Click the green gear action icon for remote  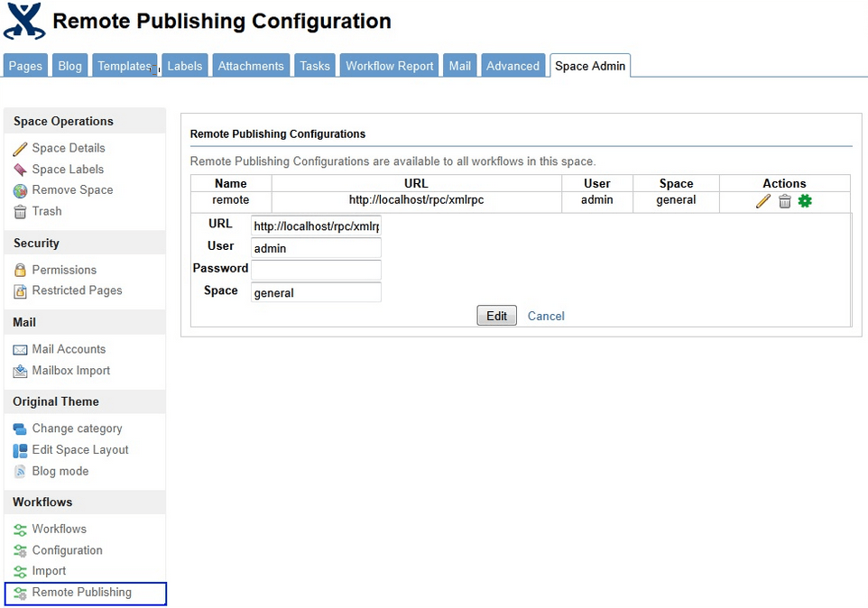[805, 200]
